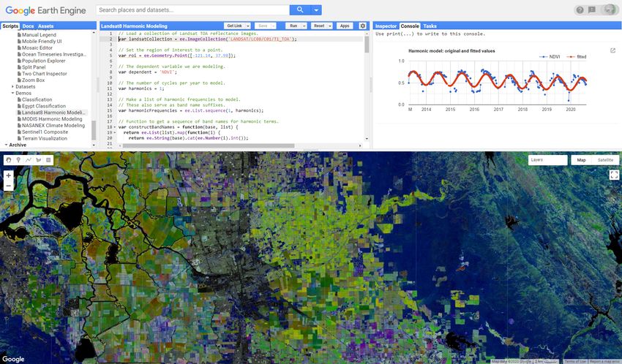Toggle fullscreen map view
Image resolution: width=622 pixels, height=364 pixels.
pyautogui.click(x=614, y=175)
